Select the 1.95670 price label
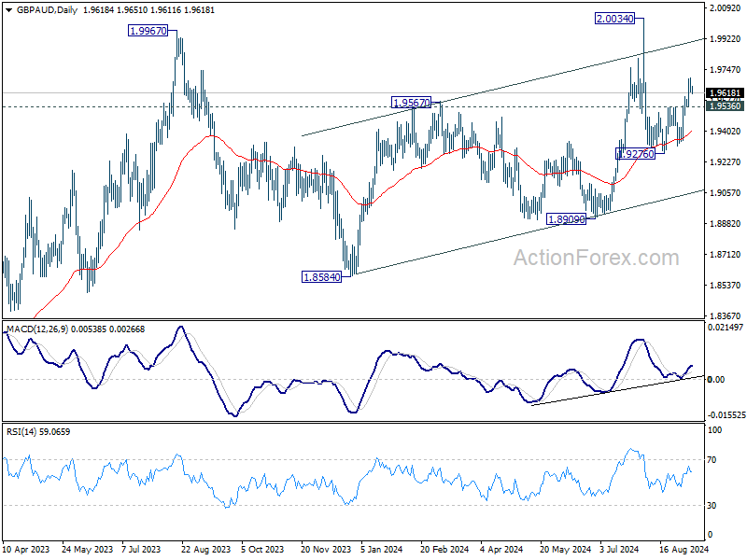Viewport: 747px width, 560px height. point(411,103)
